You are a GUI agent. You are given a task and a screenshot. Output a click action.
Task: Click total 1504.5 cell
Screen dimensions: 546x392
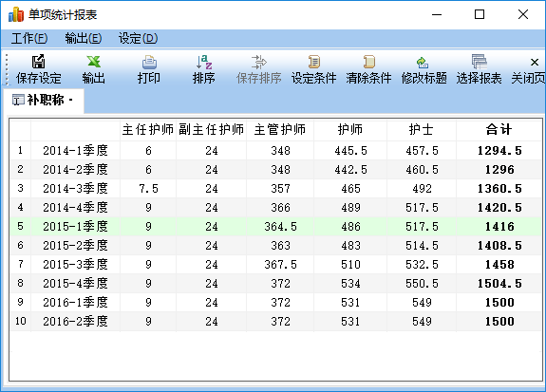click(499, 284)
